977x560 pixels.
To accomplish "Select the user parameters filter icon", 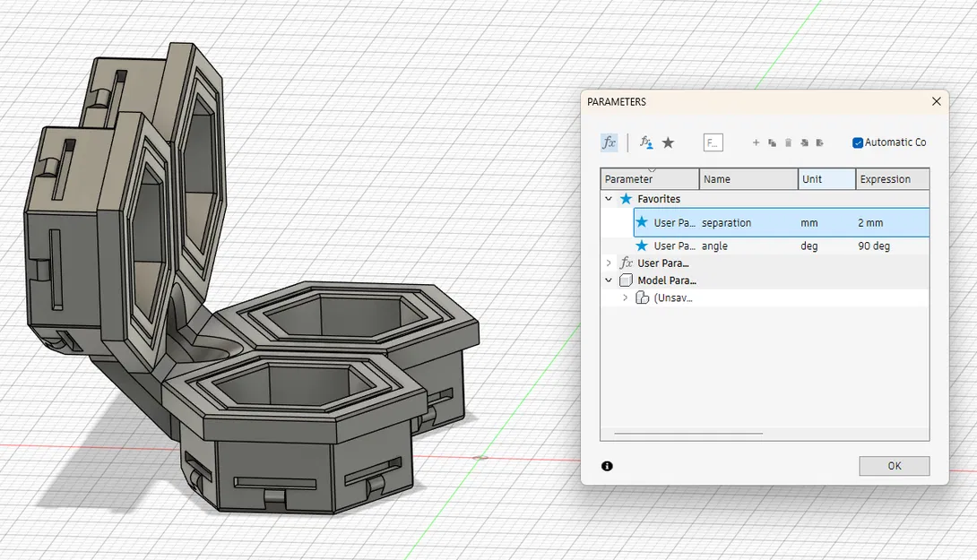I will point(644,141).
